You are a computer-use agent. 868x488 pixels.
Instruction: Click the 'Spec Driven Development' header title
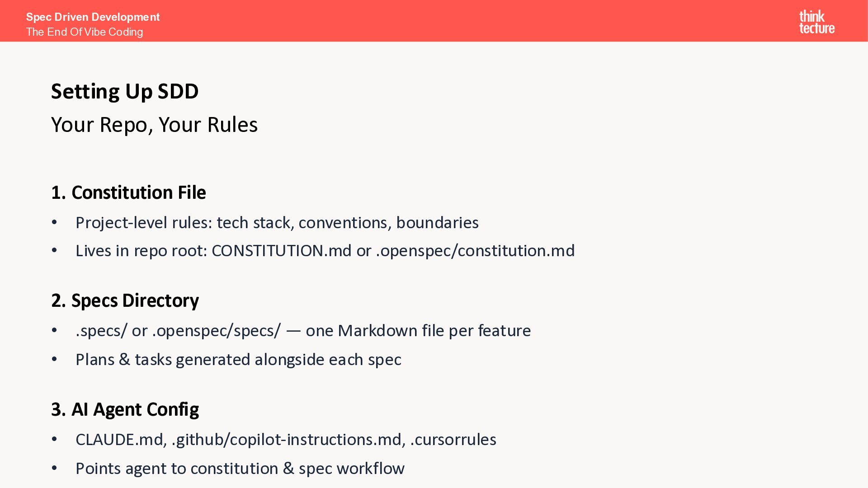(93, 17)
